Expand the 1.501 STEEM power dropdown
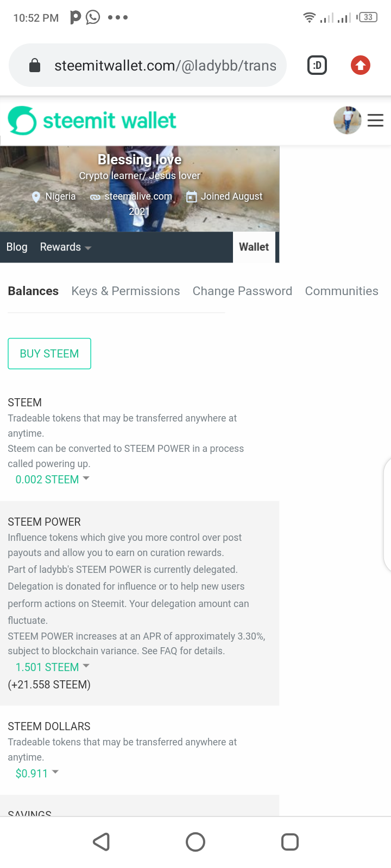 coord(52,667)
